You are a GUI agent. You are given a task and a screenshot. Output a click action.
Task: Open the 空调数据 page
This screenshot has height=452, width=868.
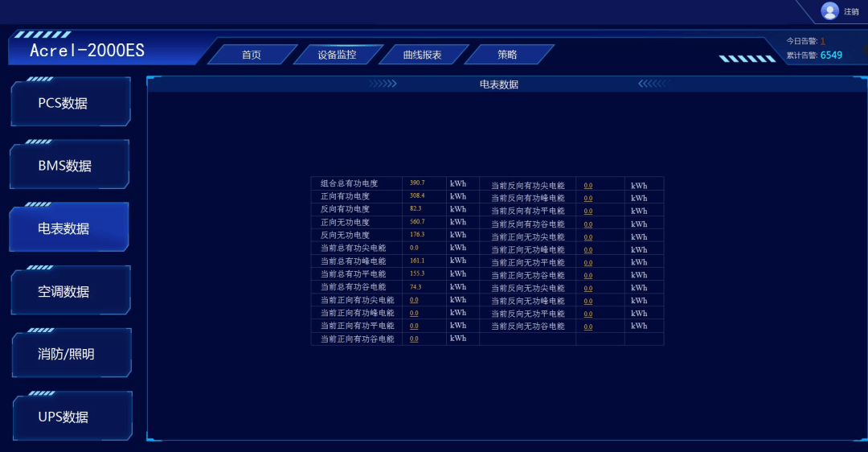[70, 291]
